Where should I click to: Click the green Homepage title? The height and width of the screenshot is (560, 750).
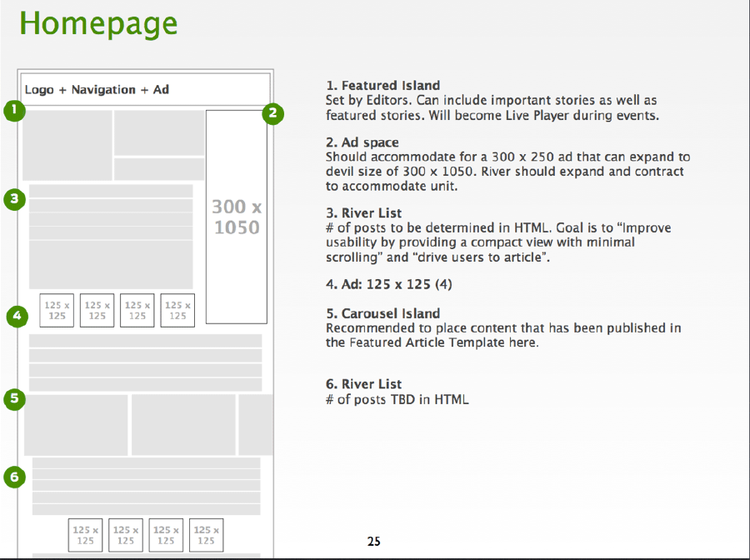pyautogui.click(x=98, y=22)
